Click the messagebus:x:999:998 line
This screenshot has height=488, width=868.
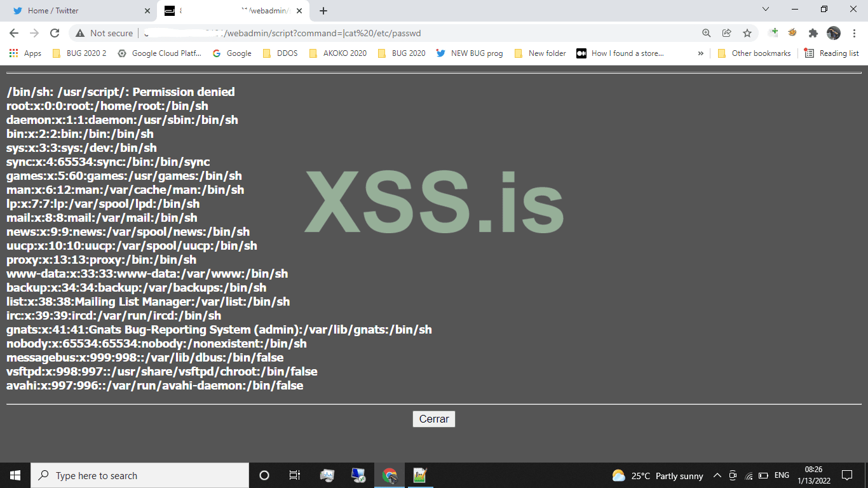tap(145, 358)
